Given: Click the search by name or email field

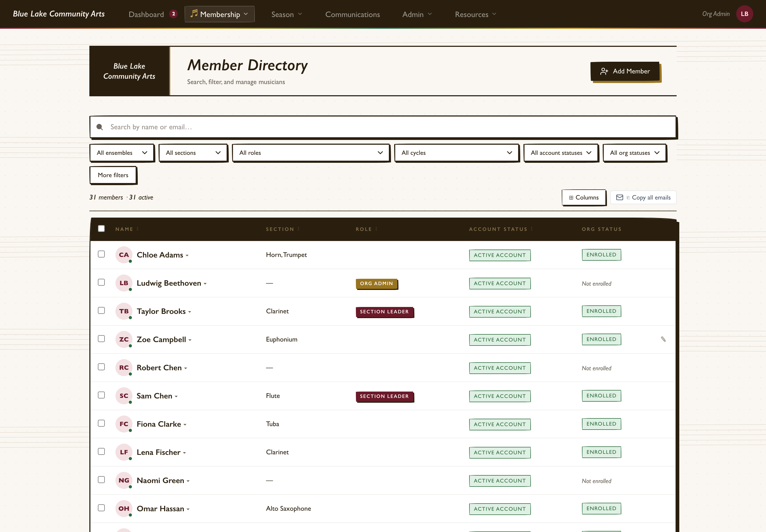Looking at the screenshot, I should tap(383, 127).
